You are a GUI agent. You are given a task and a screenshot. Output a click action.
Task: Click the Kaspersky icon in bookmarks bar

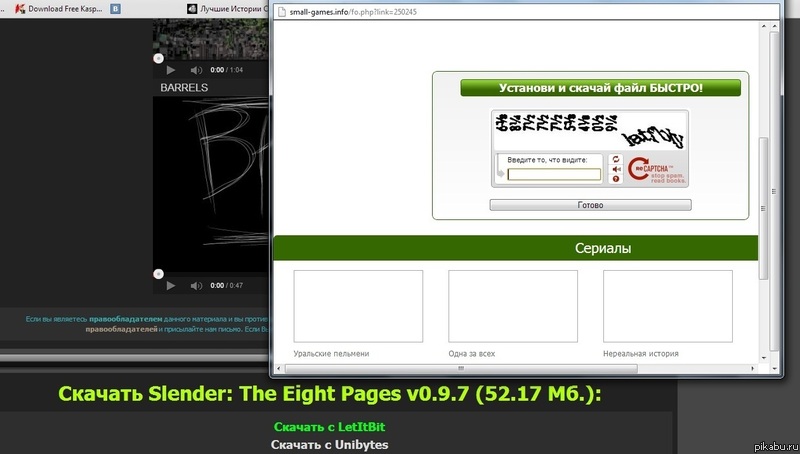pyautogui.click(x=20, y=9)
